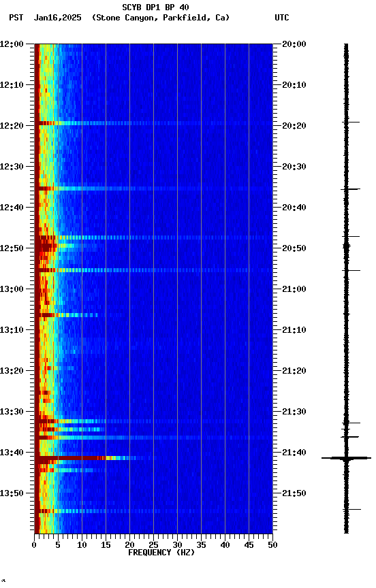
Task: Click the '13:10' PST time label
Action: click(x=12, y=330)
